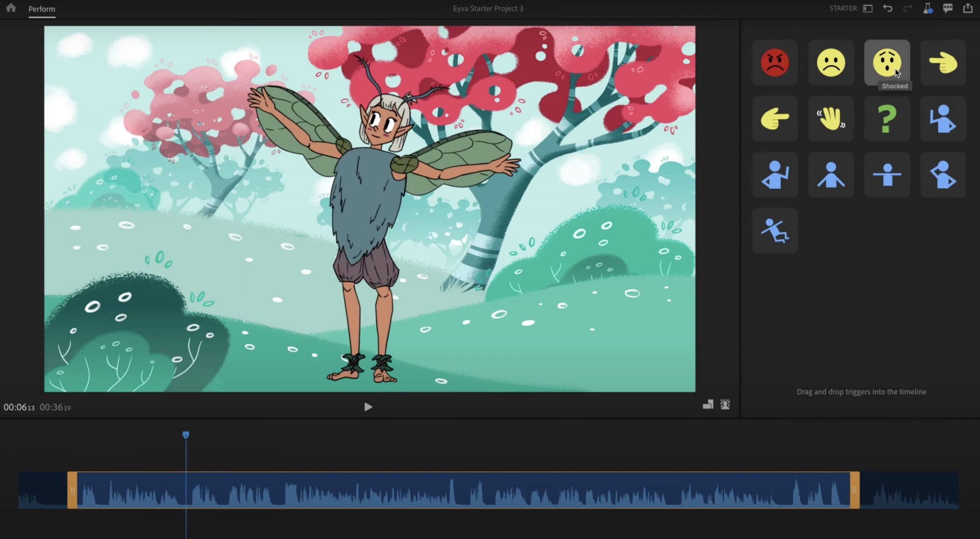Toggle camera face tracking icon
980x539 pixels.
click(x=725, y=404)
